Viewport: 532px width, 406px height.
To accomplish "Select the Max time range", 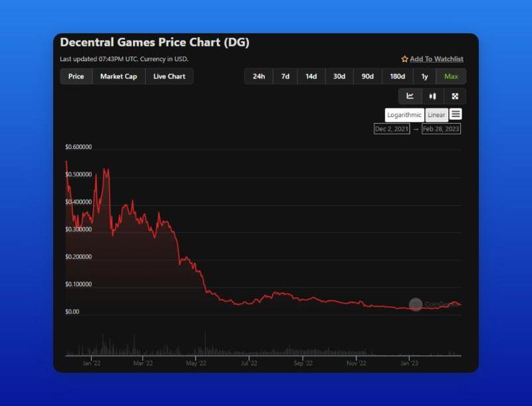I will 451,77.
